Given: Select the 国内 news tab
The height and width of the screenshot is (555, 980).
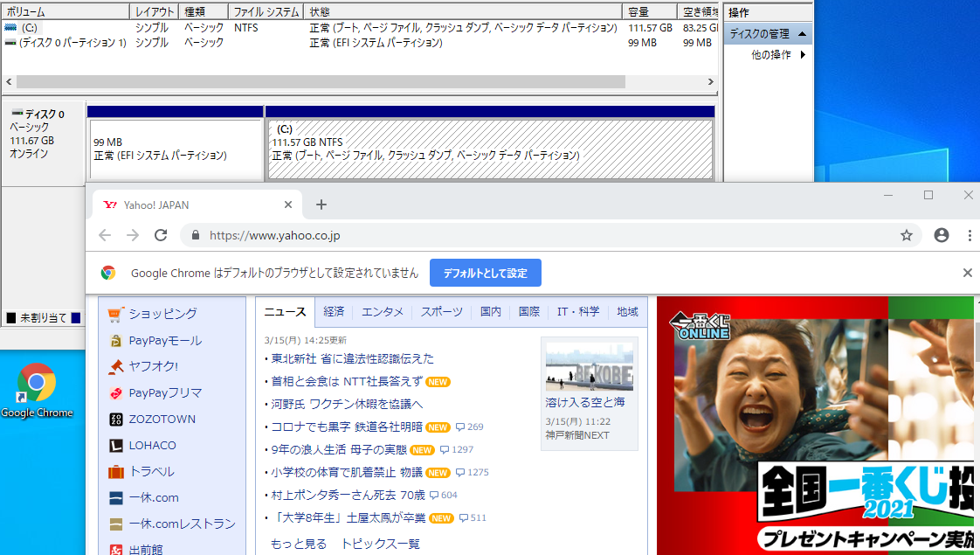Looking at the screenshot, I should point(491,312).
